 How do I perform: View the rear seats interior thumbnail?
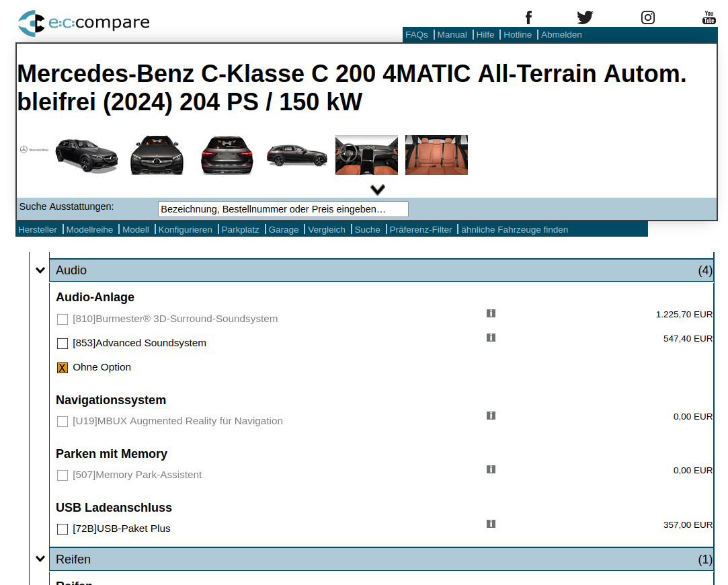(436, 155)
